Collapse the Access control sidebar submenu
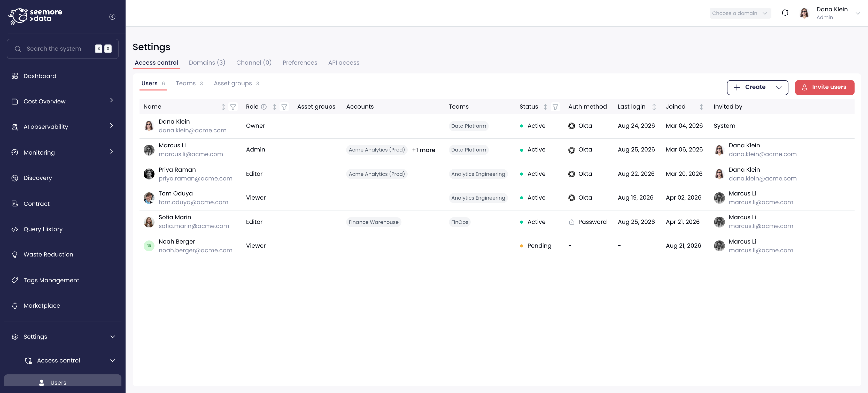This screenshot has width=868, height=393. 113,360
